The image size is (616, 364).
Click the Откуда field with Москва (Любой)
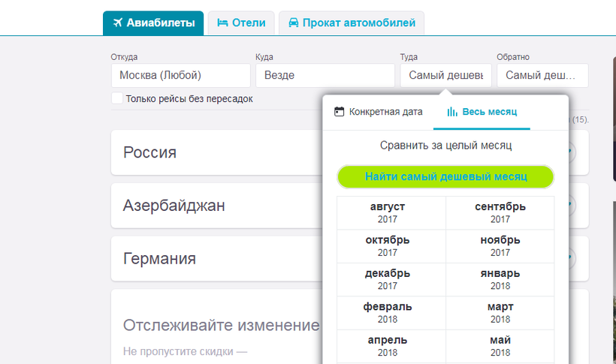(180, 76)
